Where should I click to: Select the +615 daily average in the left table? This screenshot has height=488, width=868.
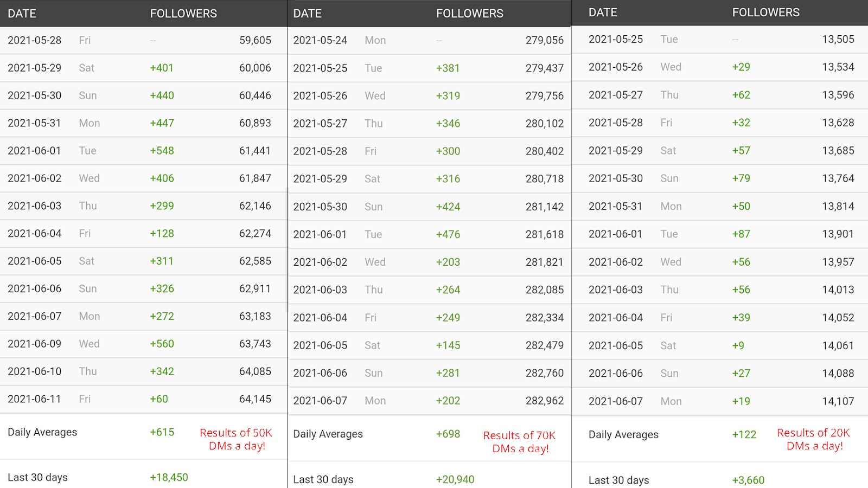click(162, 432)
